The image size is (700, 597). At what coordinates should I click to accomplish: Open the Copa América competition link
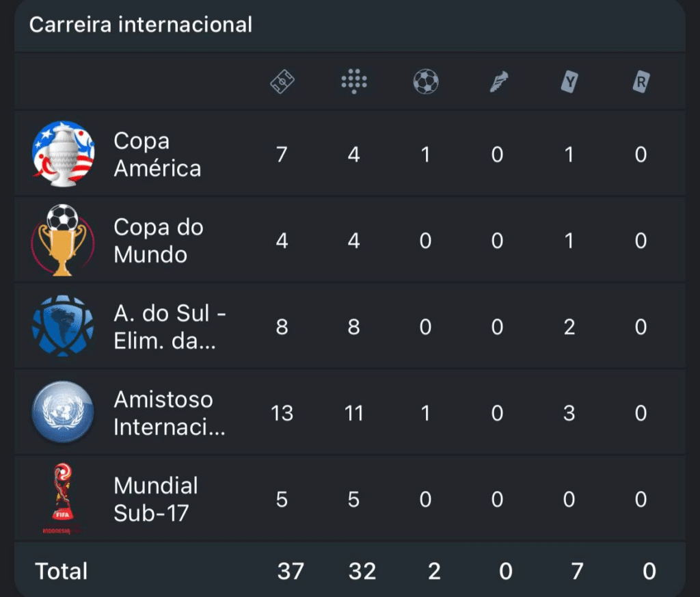(x=157, y=155)
